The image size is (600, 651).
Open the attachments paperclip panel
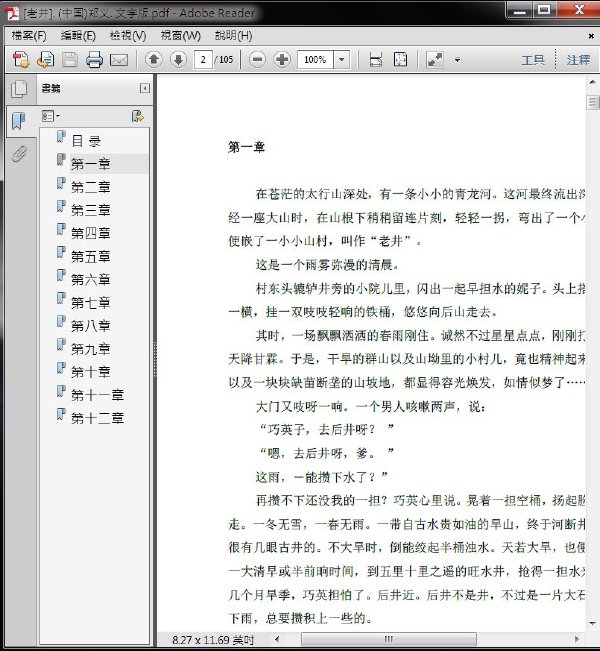click(x=19, y=153)
